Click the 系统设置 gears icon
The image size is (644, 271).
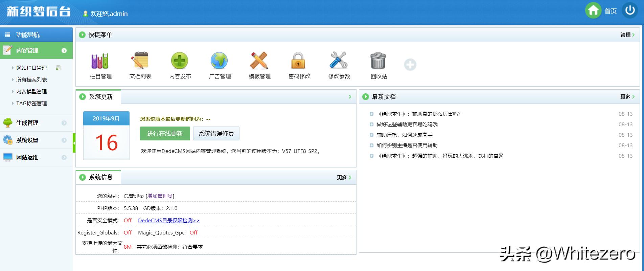[7, 140]
